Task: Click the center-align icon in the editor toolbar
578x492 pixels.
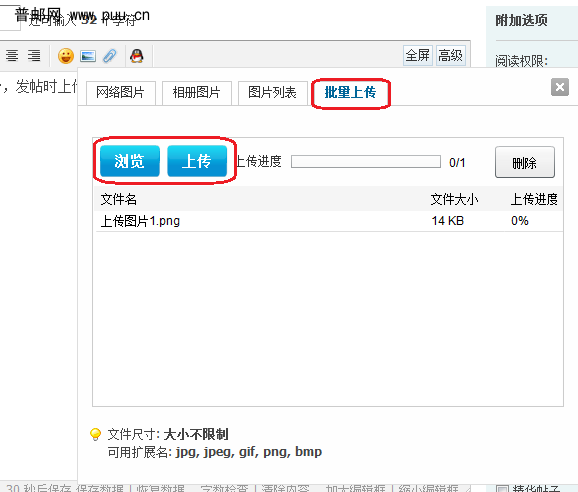Action: [x=12, y=56]
